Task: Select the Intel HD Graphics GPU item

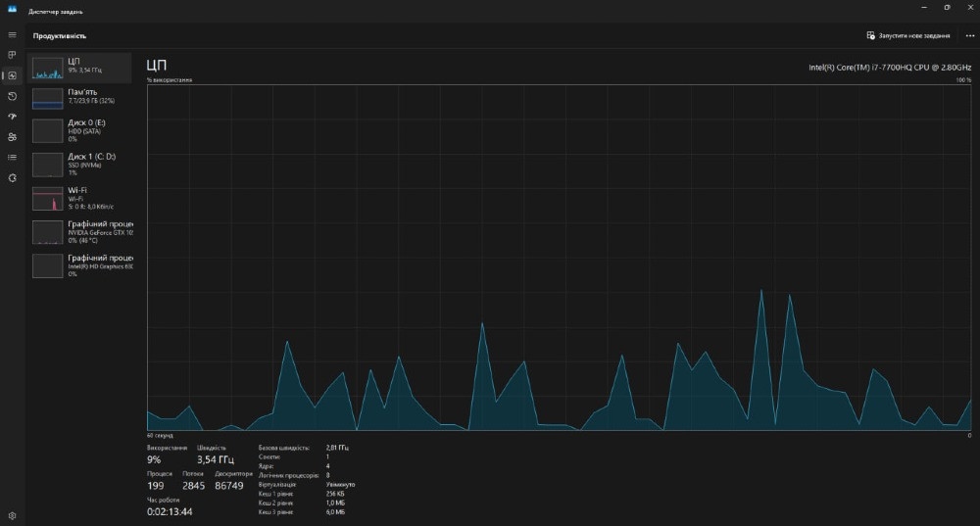Action: [80, 265]
